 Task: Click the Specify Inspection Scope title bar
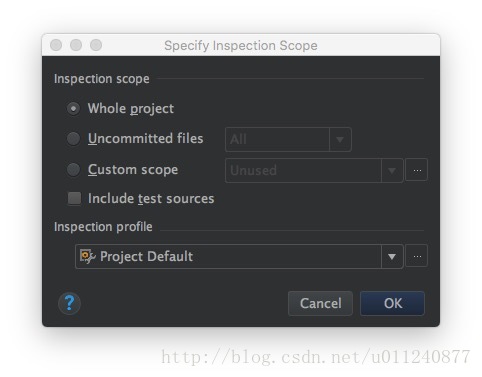(241, 45)
